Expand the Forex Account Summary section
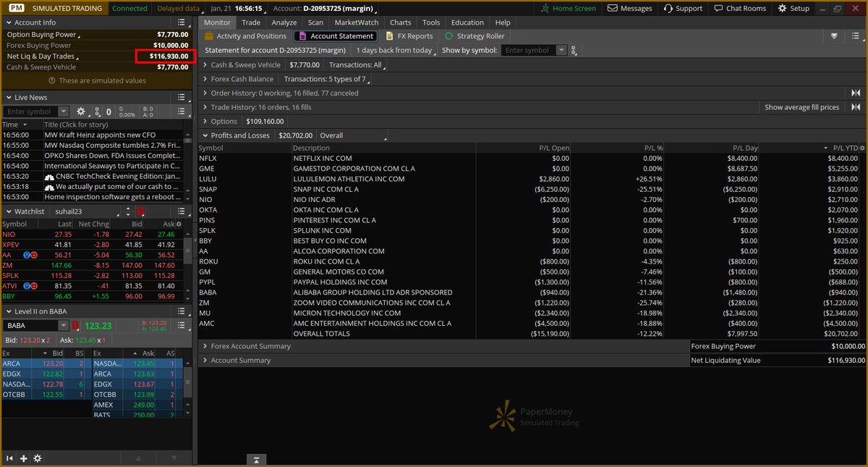This screenshot has width=868, height=467. coord(205,346)
